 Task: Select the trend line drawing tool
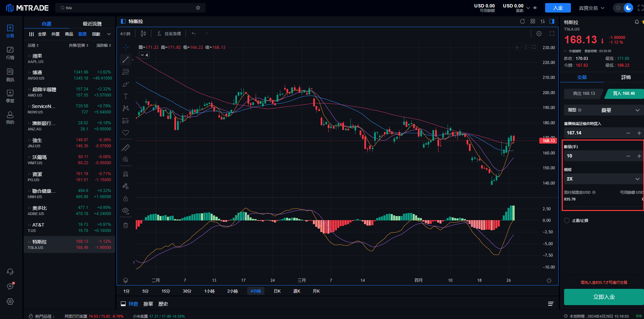click(126, 60)
